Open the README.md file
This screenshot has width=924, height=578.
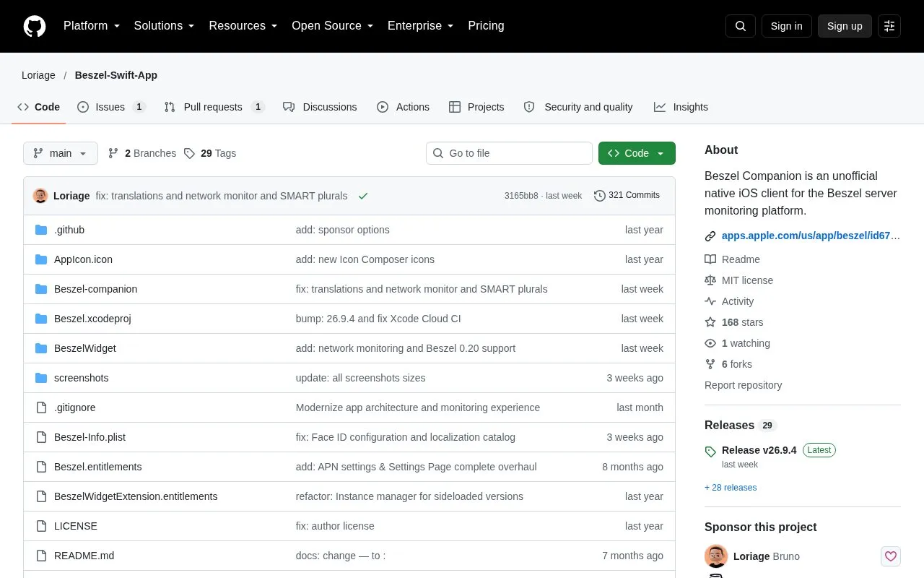(x=84, y=556)
